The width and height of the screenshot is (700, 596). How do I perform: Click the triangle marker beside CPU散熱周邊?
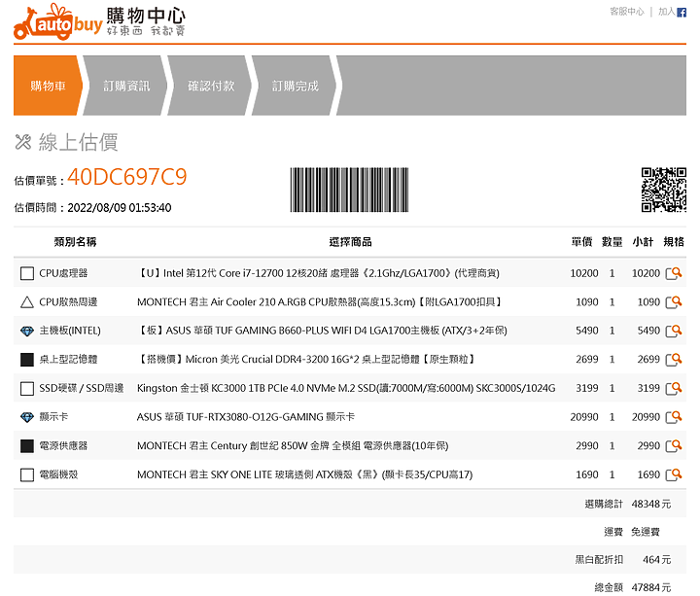pos(27,302)
